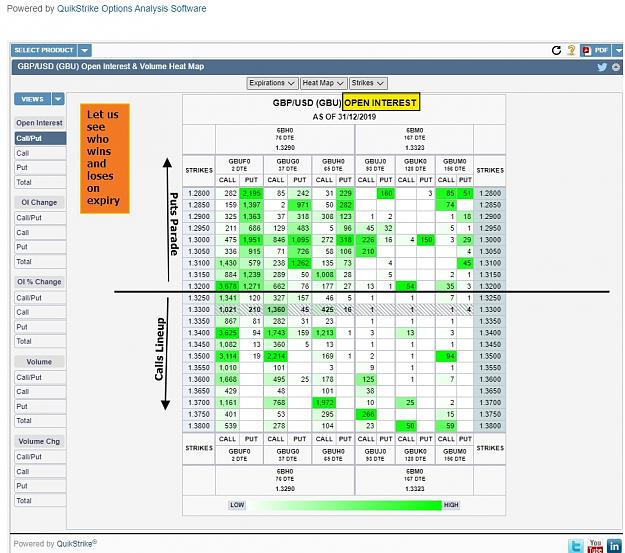This screenshot has height=553, width=625.
Task: Open the LinkedIn icon in the footer
Action: 614,545
